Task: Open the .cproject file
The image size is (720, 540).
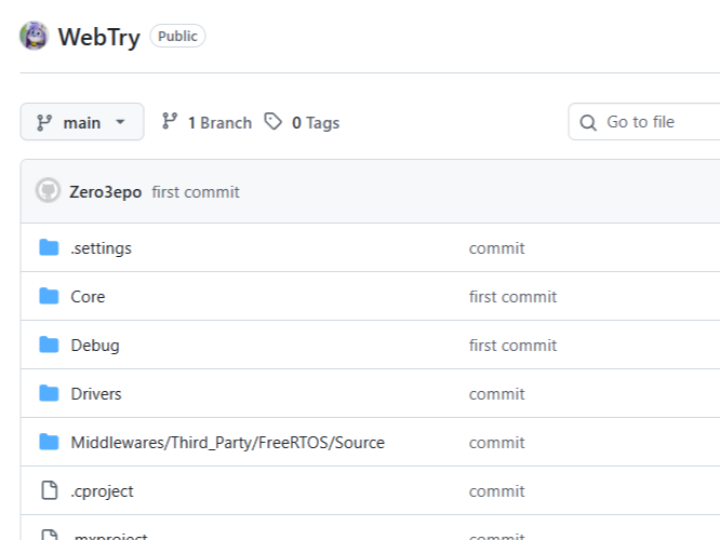Action: [102, 491]
